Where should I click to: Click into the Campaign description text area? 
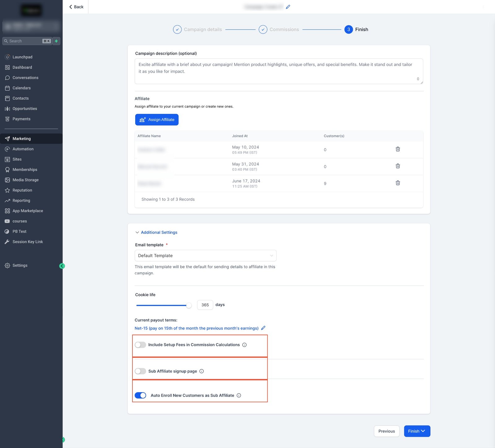(x=278, y=71)
